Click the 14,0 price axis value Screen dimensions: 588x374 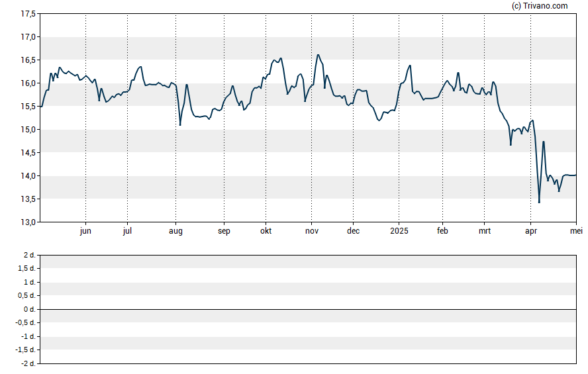tap(28, 176)
